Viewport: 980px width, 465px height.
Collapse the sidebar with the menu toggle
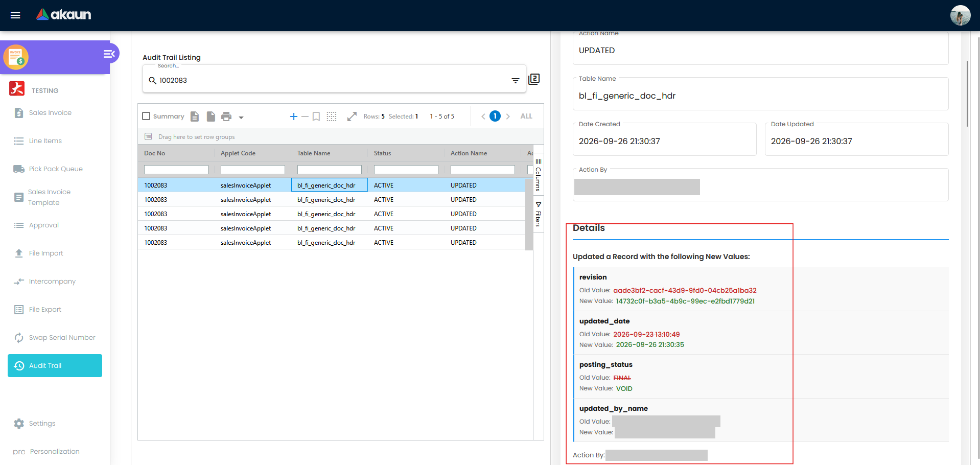[109, 54]
